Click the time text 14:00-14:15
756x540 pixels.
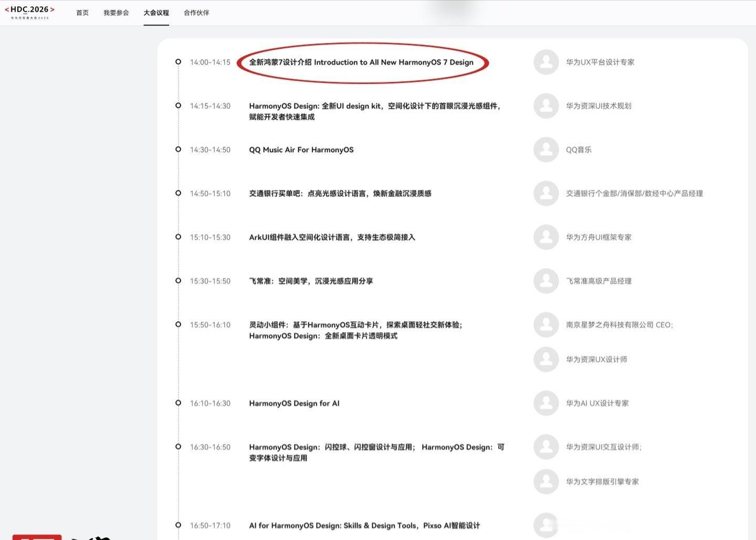coord(210,62)
